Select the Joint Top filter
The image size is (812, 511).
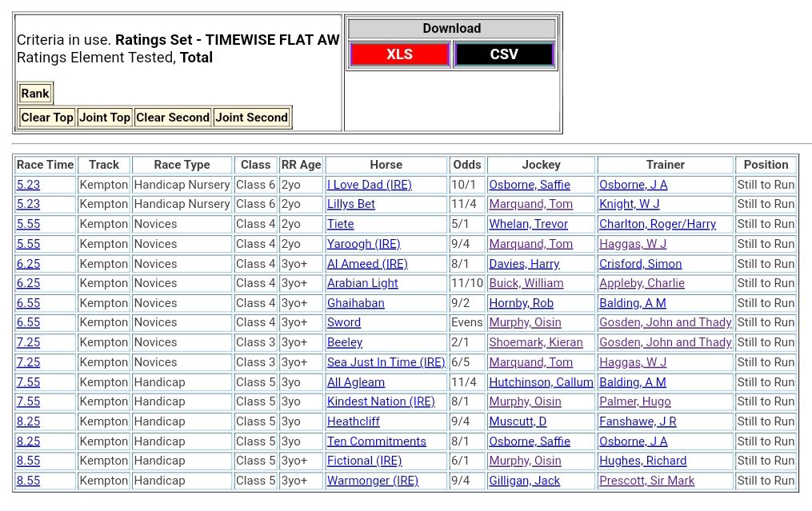point(105,118)
